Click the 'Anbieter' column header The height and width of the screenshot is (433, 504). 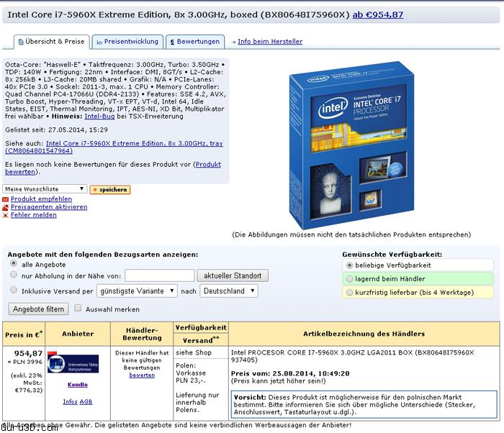[x=78, y=334]
